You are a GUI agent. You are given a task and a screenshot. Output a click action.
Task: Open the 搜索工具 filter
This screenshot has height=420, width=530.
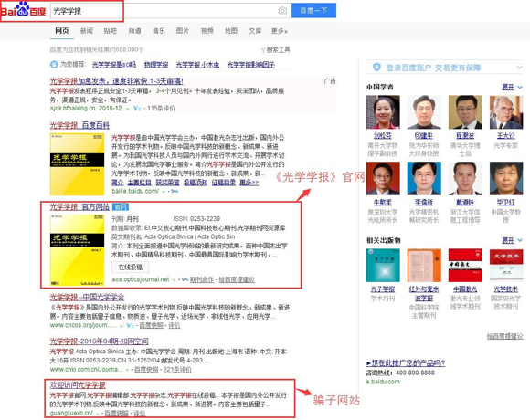coord(275,50)
